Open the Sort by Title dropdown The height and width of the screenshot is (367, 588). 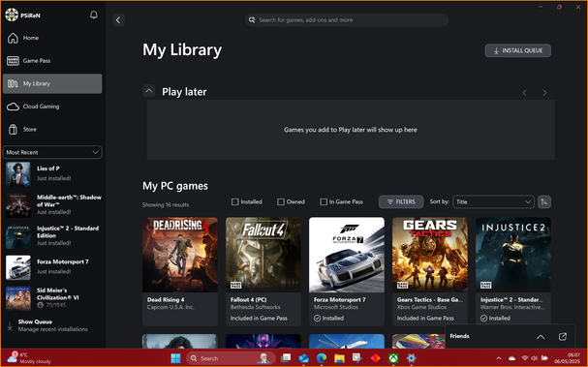tap(493, 201)
